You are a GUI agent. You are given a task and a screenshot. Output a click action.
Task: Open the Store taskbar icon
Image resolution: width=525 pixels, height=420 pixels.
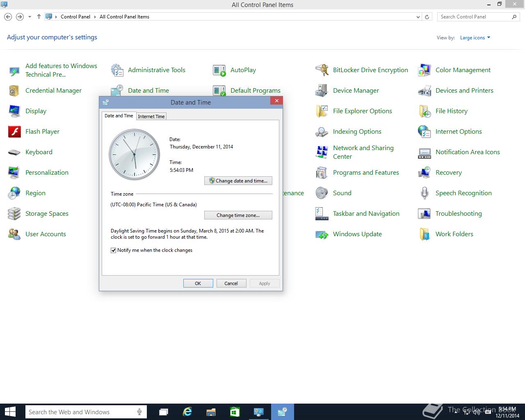point(235,412)
